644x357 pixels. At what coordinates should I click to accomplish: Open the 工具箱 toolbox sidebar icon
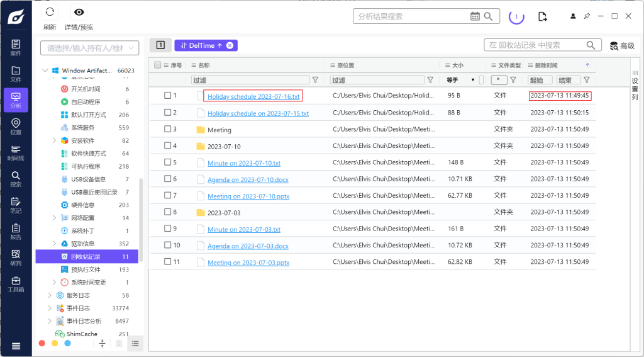click(16, 285)
